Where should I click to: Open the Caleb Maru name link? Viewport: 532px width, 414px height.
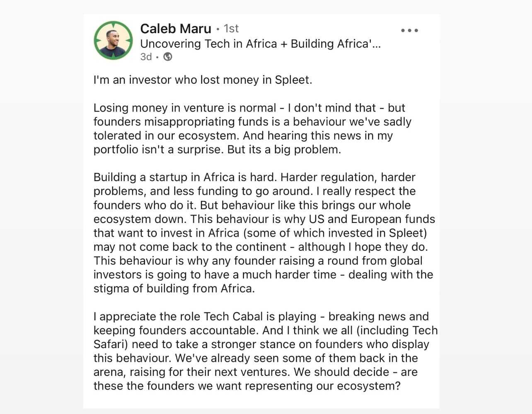tap(176, 29)
